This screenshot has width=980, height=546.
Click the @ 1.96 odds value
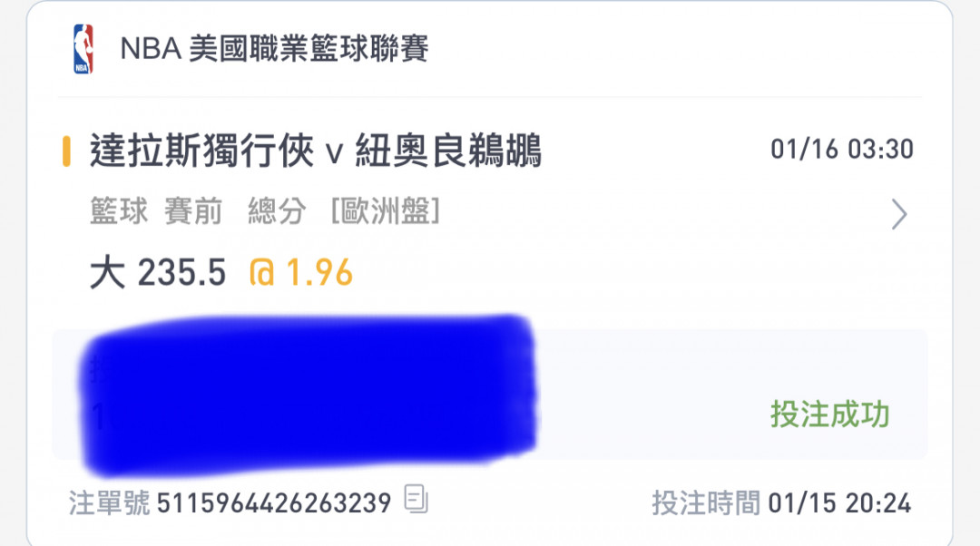click(x=301, y=273)
